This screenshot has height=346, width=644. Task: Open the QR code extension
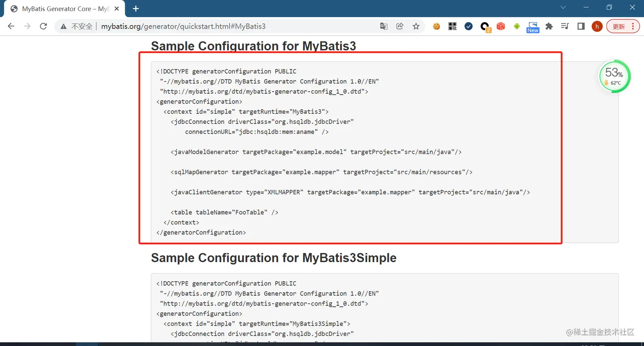[452, 26]
